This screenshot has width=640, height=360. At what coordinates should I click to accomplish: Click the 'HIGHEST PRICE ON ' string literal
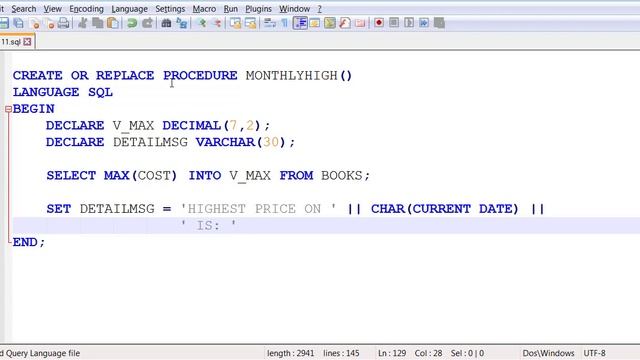259,209
